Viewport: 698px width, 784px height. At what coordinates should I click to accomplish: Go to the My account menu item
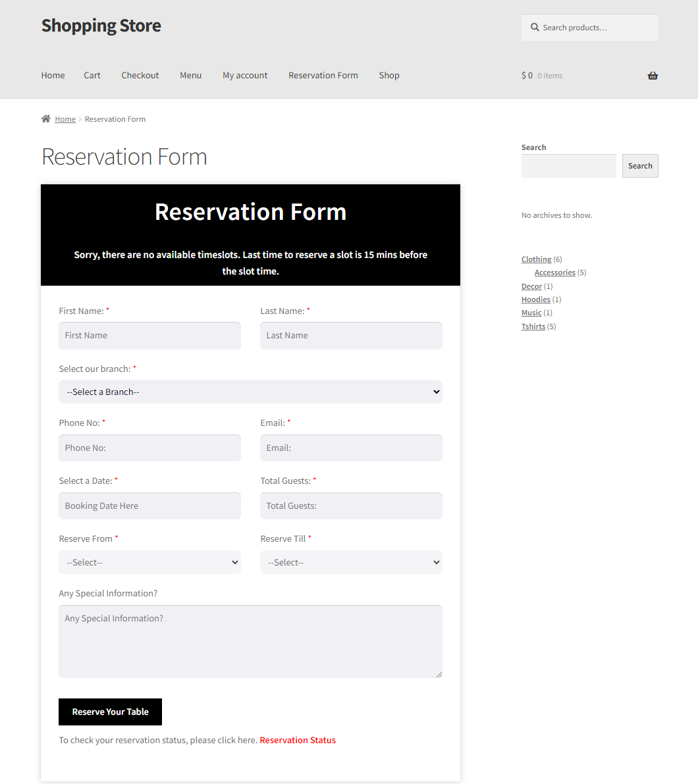point(245,76)
